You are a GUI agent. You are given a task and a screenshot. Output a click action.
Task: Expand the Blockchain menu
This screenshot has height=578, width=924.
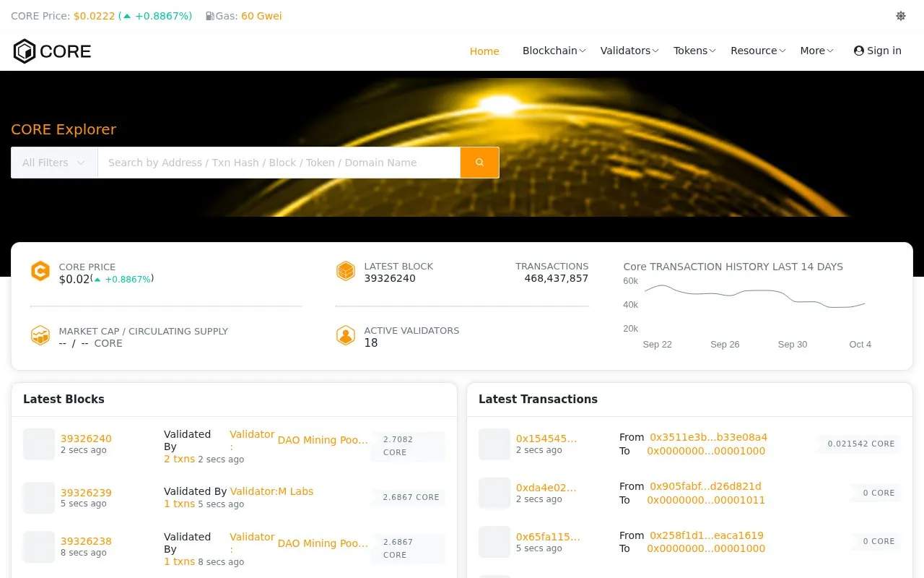pos(554,51)
